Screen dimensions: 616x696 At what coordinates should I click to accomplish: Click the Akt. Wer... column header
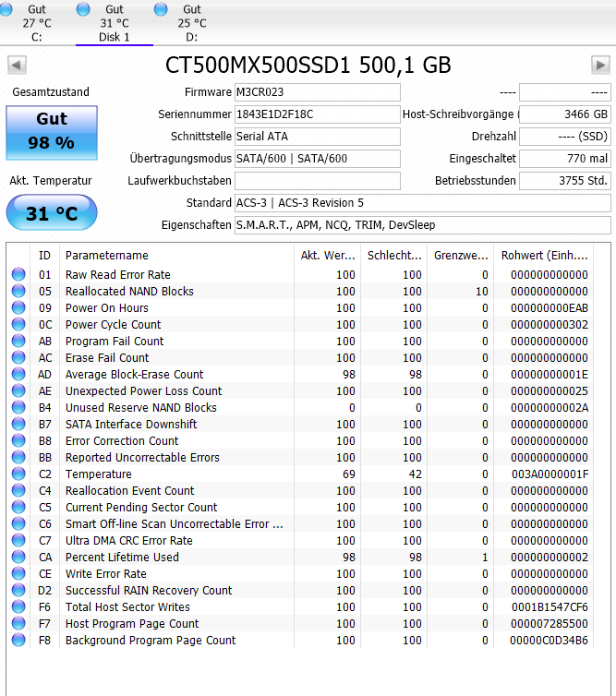[327, 255]
